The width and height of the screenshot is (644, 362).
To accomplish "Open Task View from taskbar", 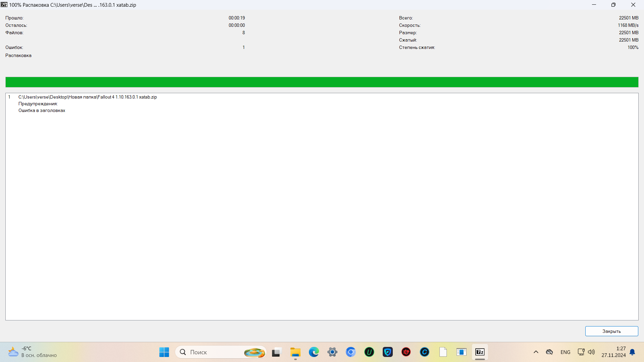I will pos(276,352).
